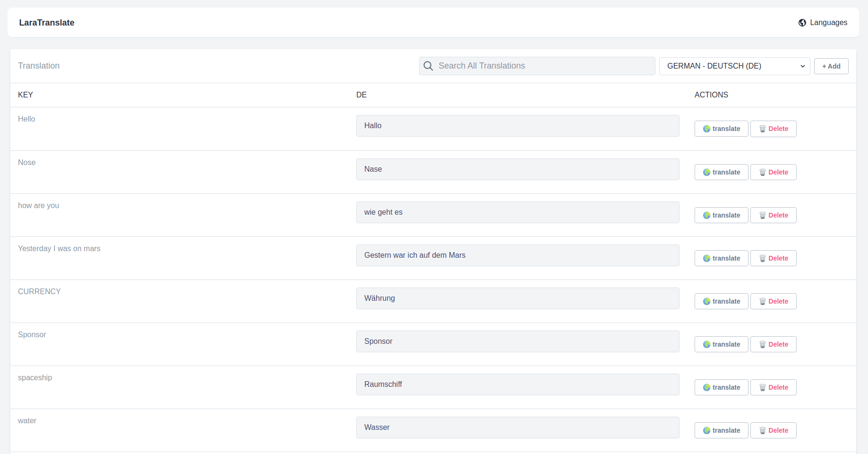This screenshot has height=454, width=868.
Task: Click the DE column header
Action: (x=361, y=95)
